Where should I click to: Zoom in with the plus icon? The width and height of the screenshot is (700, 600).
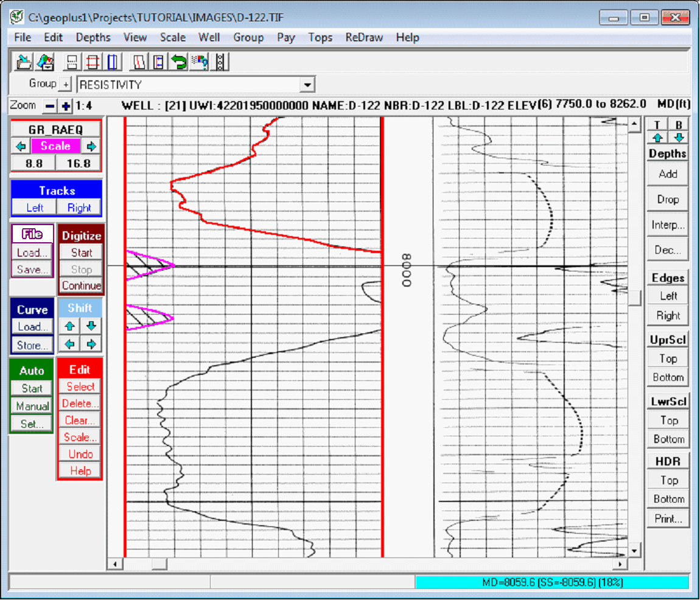(66, 106)
